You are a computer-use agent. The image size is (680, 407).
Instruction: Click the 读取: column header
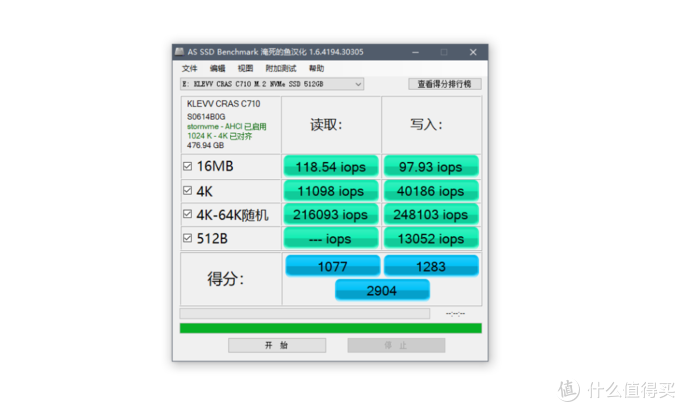click(326, 125)
